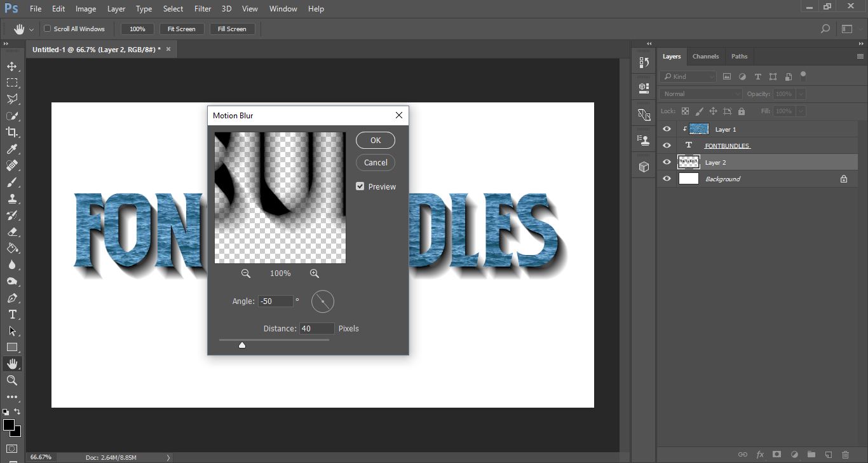Click the Distance slider handle
The height and width of the screenshot is (463, 868).
tap(242, 344)
